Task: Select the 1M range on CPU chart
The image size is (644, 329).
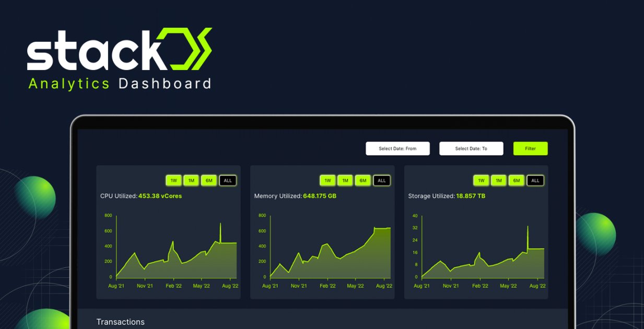Action: coord(191,180)
